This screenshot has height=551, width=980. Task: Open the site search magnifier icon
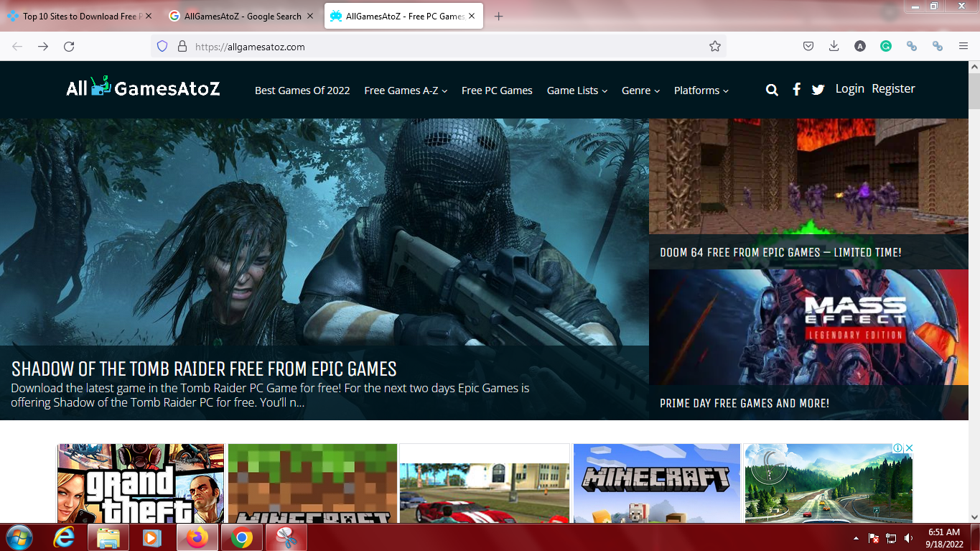click(772, 90)
